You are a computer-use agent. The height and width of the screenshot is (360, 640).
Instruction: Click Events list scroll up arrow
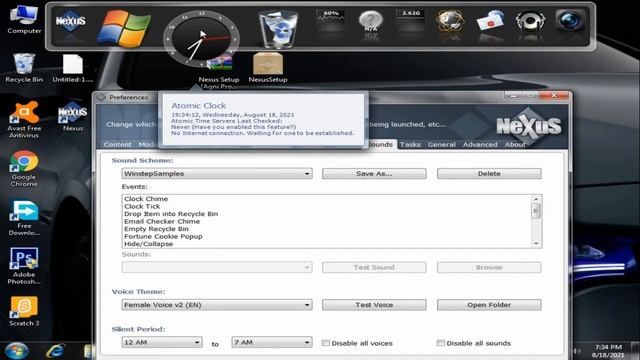tap(536, 199)
